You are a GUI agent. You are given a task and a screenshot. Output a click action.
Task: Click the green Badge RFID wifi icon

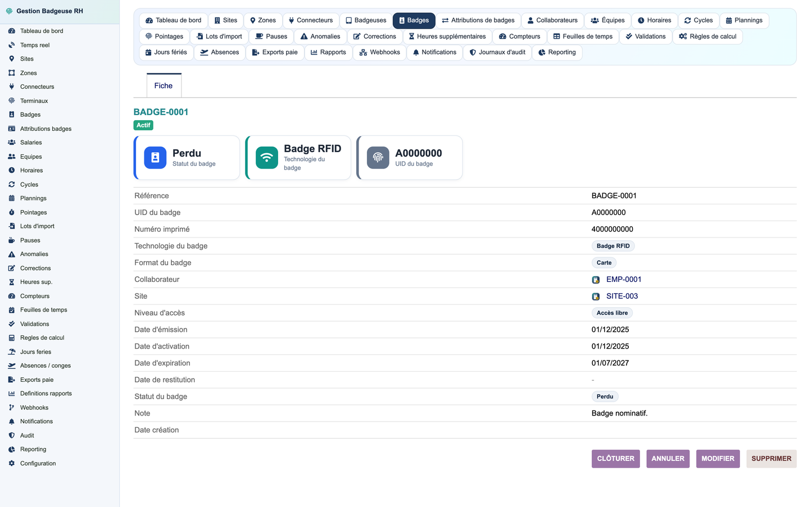[x=267, y=158]
